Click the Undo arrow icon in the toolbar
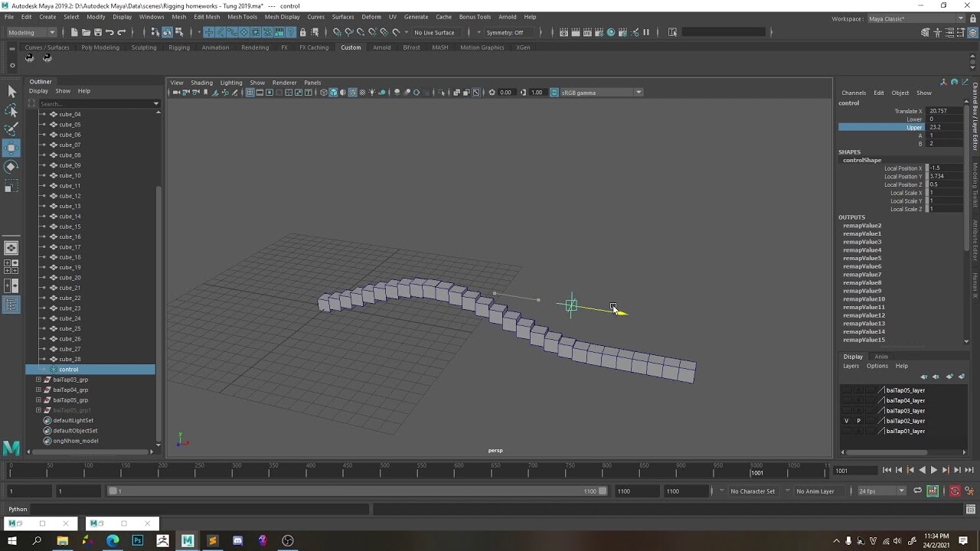The image size is (980, 551). pos(110,32)
